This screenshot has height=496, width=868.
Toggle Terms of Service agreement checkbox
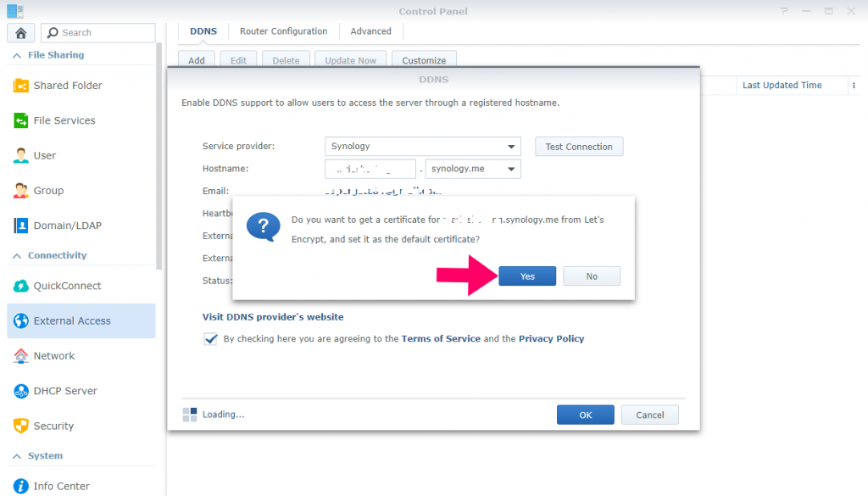click(210, 338)
